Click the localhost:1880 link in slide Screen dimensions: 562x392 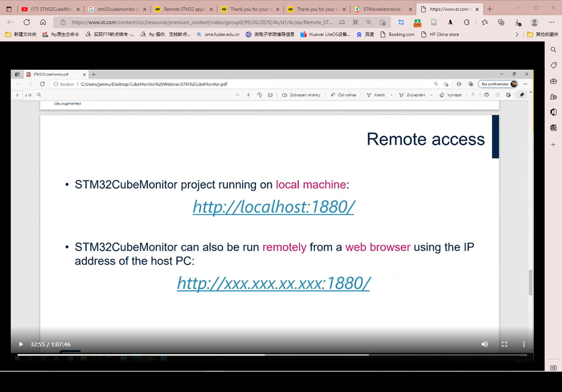274,207
